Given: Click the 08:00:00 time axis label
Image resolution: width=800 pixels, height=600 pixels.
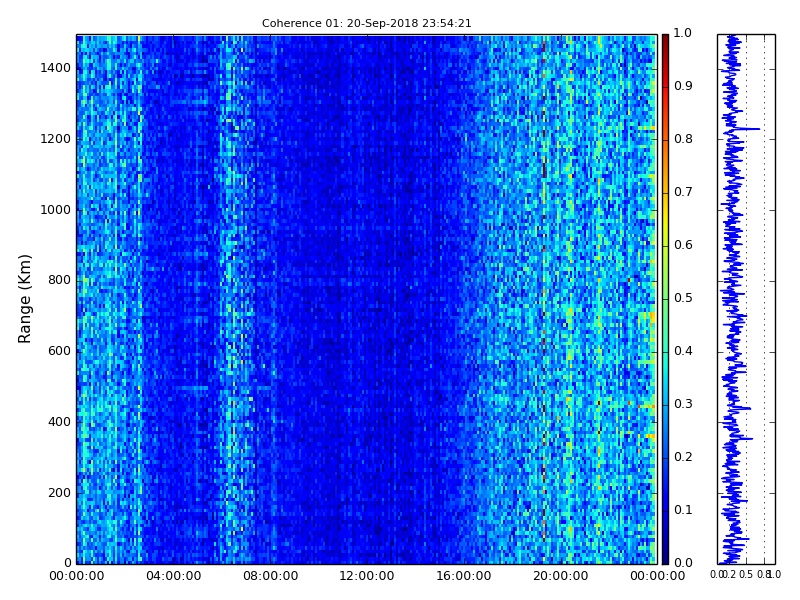Looking at the screenshot, I should (x=270, y=576).
